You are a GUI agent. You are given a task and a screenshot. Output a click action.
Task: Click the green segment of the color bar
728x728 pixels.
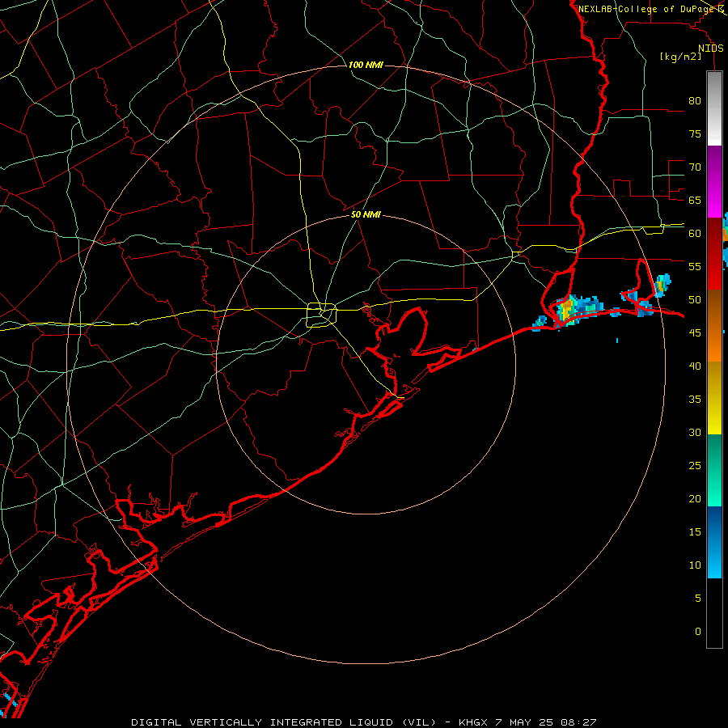(x=714, y=470)
